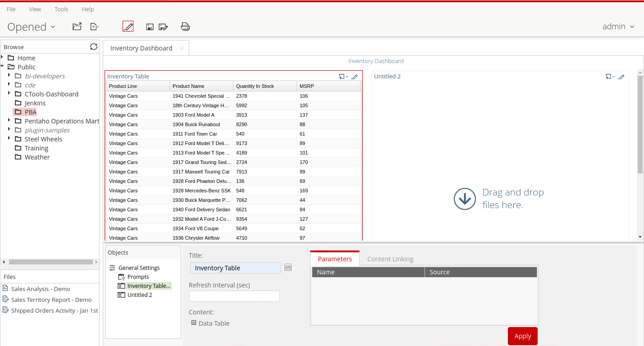Edit the Inventory Table panel with pencil icon
This screenshot has height=346, width=644.
(355, 77)
